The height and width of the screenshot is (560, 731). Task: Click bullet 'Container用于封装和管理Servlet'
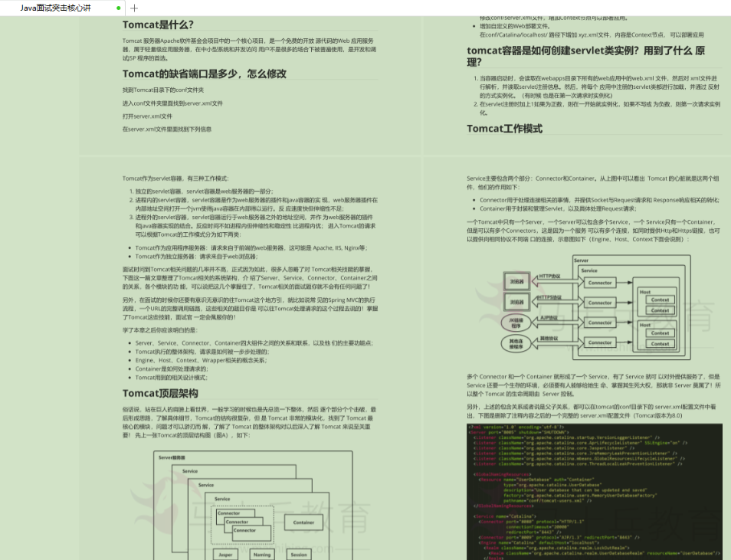click(558, 209)
